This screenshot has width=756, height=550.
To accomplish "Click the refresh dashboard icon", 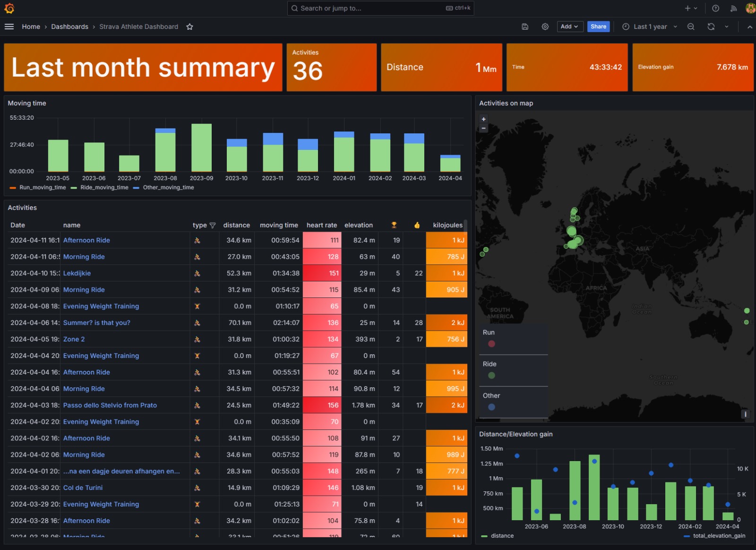I will coord(711,26).
